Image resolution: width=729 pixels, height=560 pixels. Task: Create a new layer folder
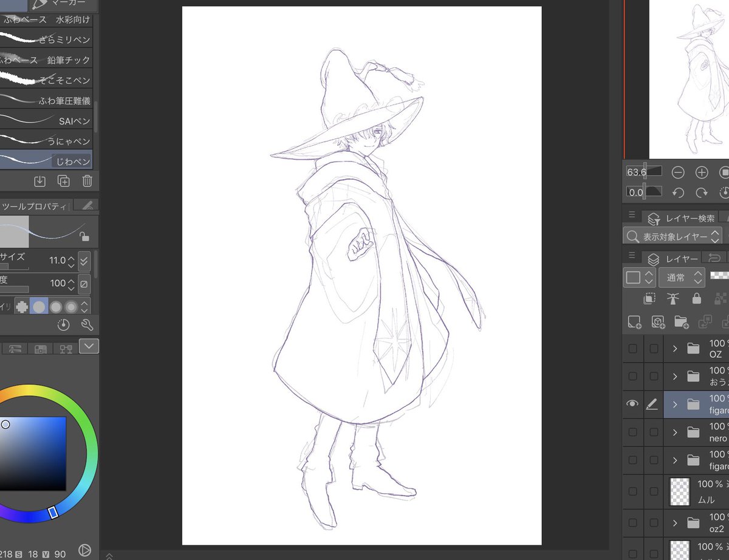click(681, 322)
